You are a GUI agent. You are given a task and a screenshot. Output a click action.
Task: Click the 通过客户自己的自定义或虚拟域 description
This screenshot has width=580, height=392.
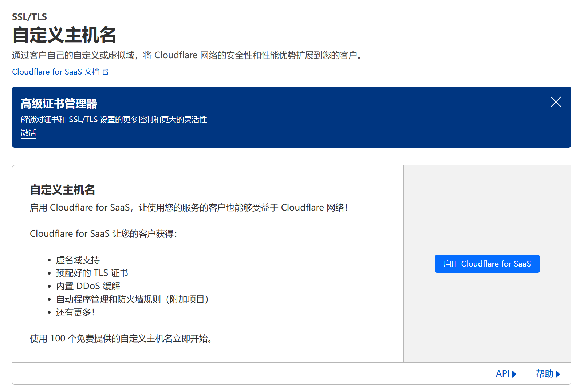(188, 55)
